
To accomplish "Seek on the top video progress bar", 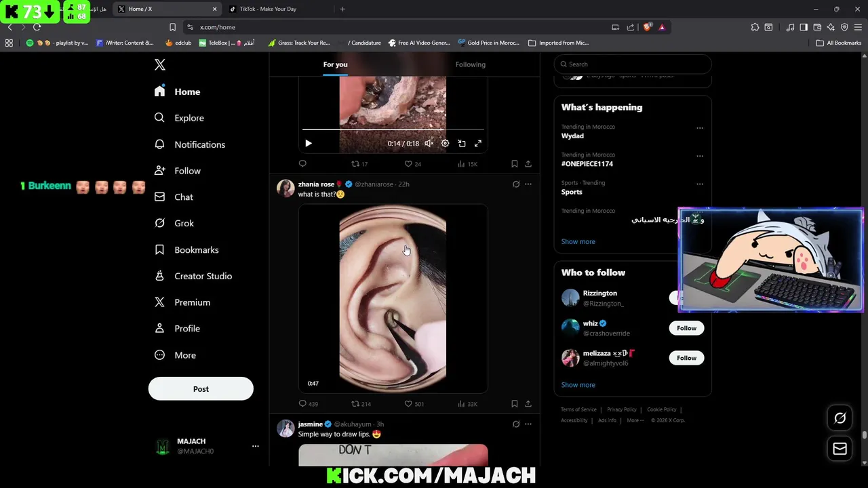I will point(393,129).
